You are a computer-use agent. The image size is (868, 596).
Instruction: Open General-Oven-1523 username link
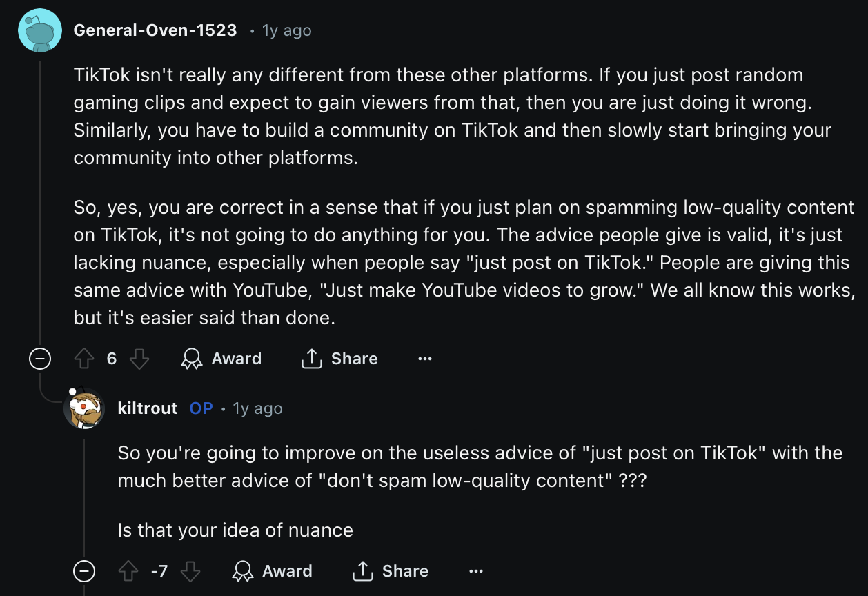coord(155,30)
